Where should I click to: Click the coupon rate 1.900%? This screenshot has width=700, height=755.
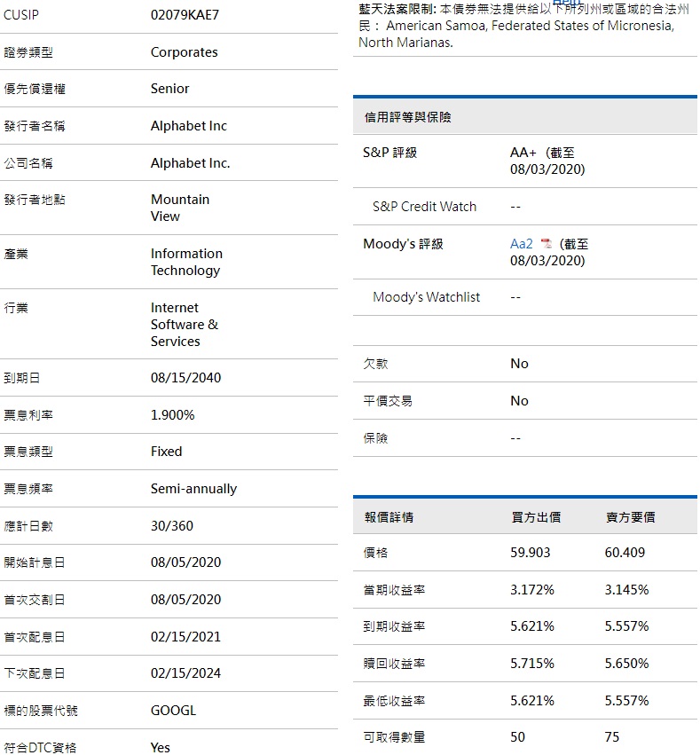point(173,415)
